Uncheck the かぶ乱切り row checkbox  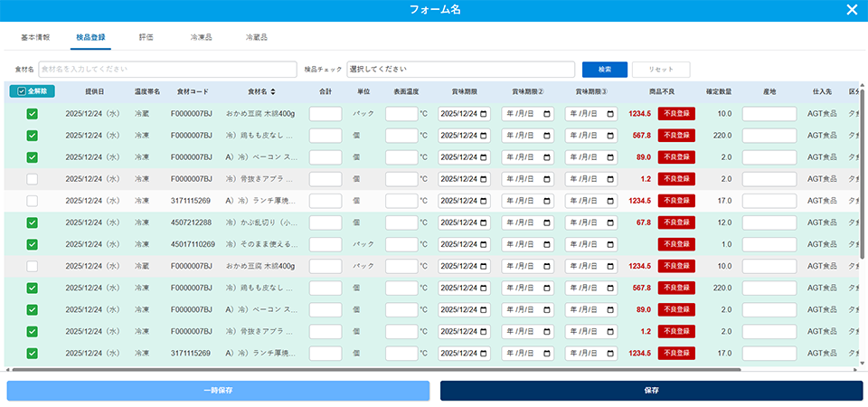[x=33, y=222]
